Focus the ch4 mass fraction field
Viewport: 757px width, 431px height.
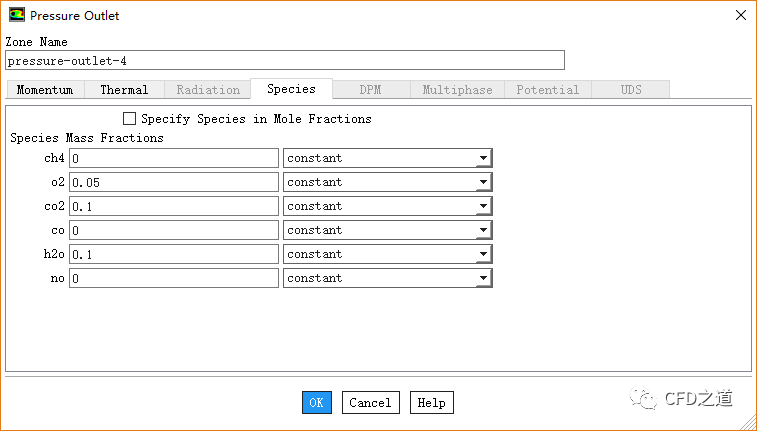click(174, 158)
